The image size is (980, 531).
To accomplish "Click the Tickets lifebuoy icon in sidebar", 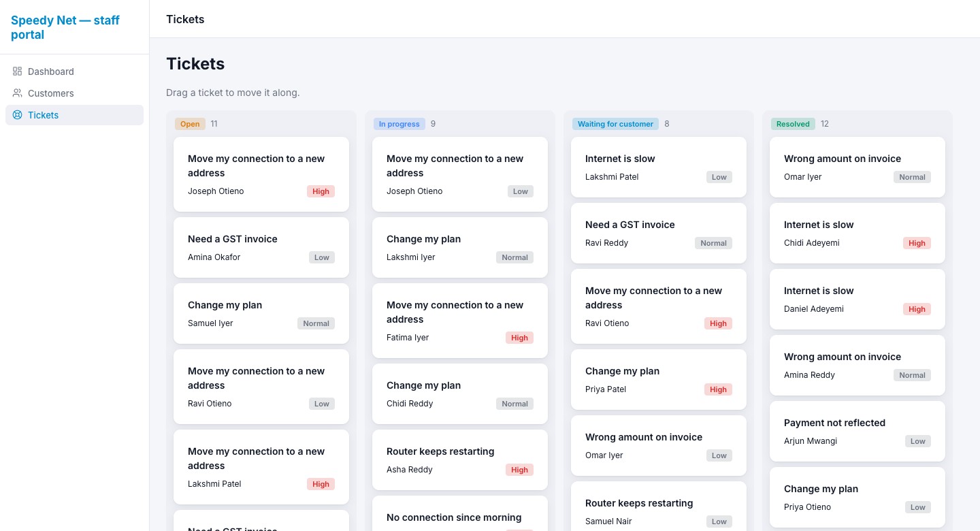I will coord(18,115).
